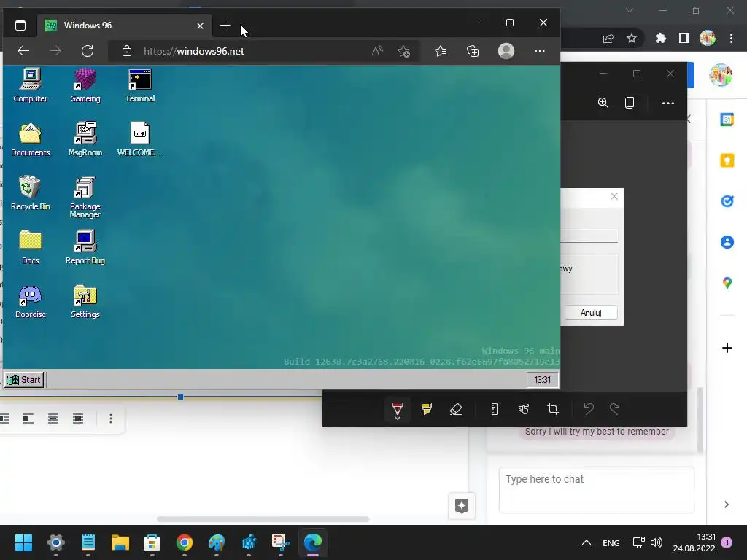
Task: Launch the Terminal desktop icon
Action: tap(139, 86)
